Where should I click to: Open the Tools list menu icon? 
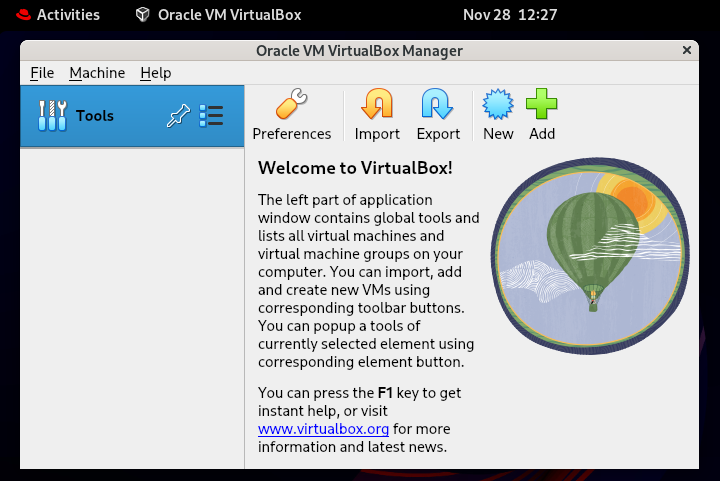[x=211, y=116]
